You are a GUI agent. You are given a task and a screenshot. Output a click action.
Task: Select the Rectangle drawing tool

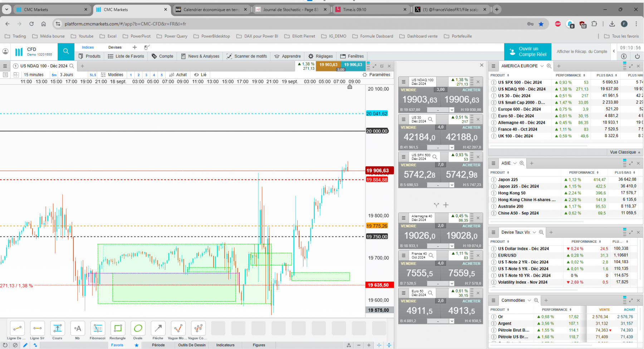click(x=118, y=331)
